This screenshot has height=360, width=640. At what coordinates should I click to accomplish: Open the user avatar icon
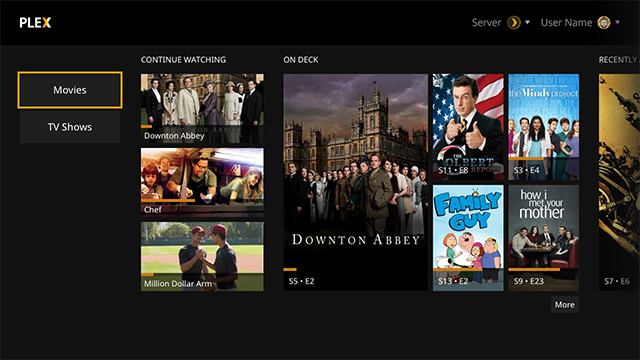[604, 22]
